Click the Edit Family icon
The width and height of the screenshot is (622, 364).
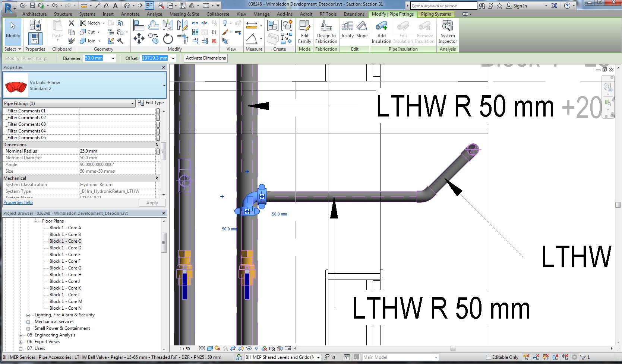pos(304,32)
